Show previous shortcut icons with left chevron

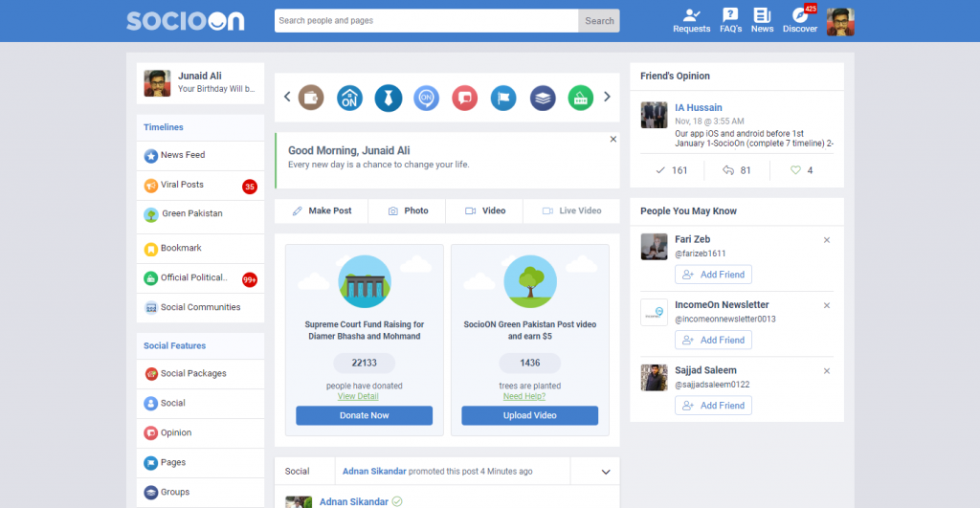(x=287, y=97)
